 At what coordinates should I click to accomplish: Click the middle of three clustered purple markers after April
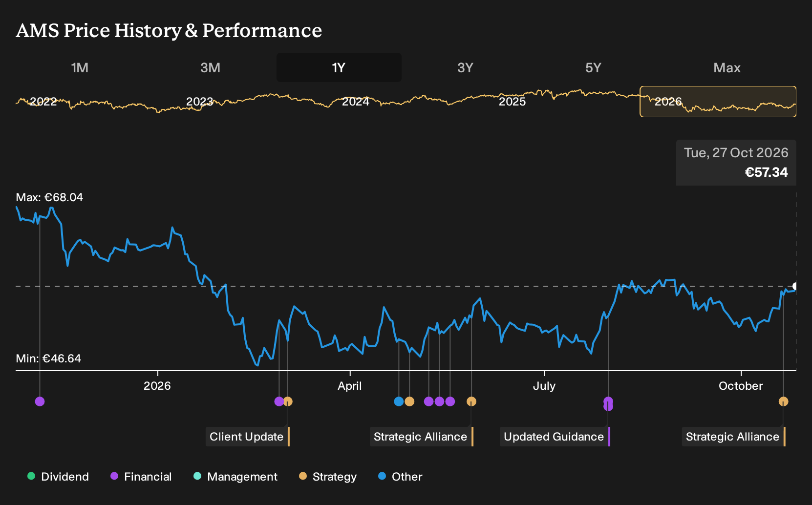[439, 401]
